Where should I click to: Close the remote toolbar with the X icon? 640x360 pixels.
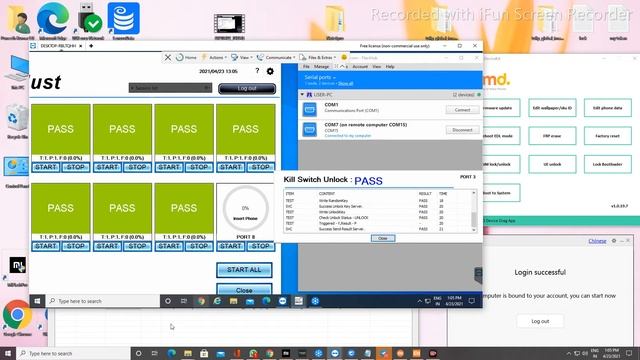tap(168, 58)
